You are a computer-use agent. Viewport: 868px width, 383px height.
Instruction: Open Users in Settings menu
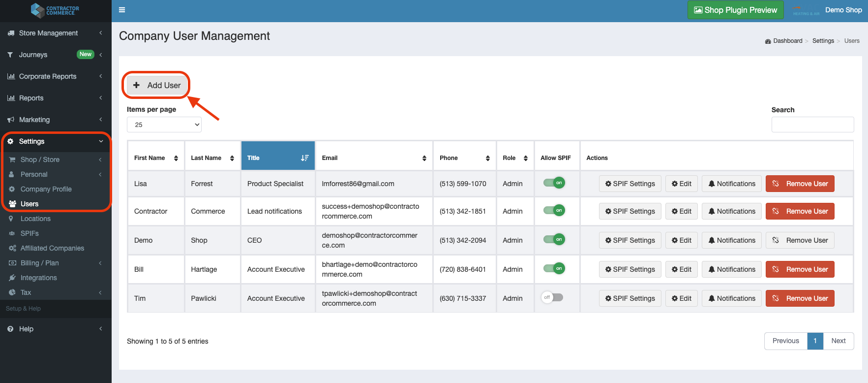tap(30, 204)
